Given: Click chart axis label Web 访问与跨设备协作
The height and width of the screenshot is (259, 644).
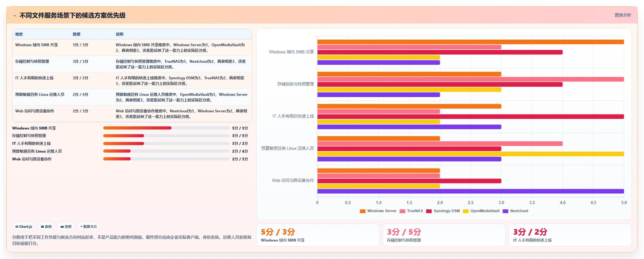Looking at the screenshot, I should tap(293, 180).
